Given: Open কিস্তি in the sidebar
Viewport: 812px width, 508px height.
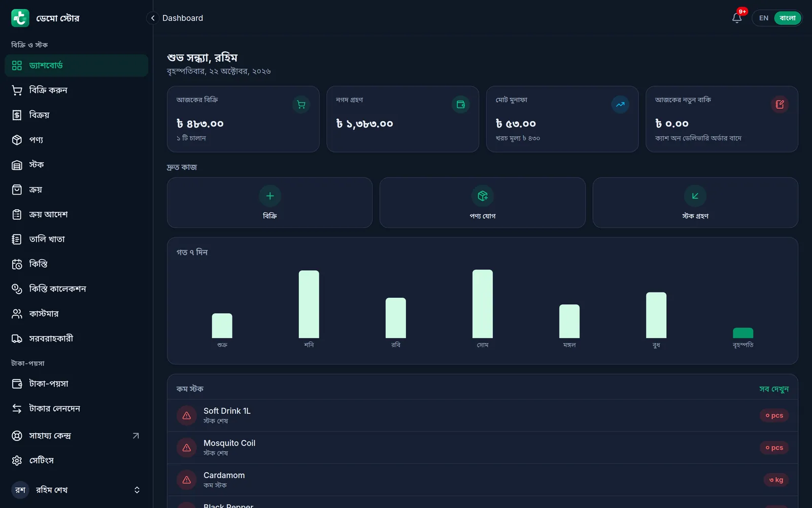Looking at the screenshot, I should click(x=77, y=264).
